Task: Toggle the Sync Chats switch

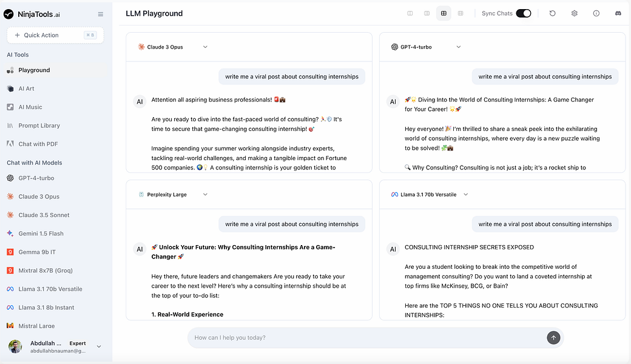Action: 523,13
